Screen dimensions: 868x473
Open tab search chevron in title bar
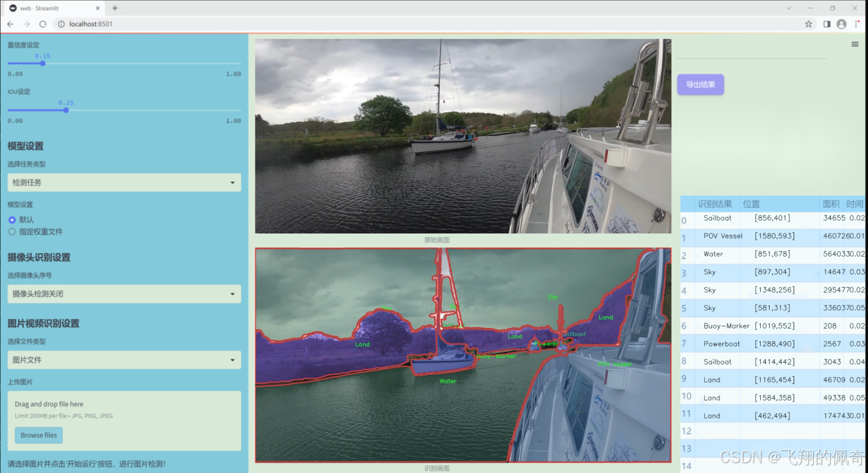(x=789, y=8)
